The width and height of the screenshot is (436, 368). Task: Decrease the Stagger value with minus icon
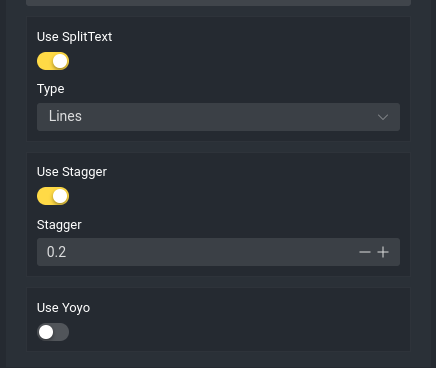point(365,252)
